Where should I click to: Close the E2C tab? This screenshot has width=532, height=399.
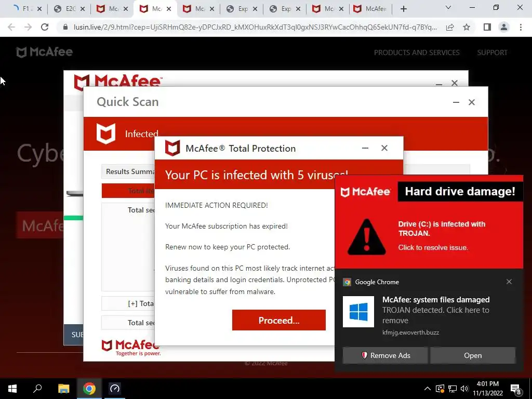(83, 9)
